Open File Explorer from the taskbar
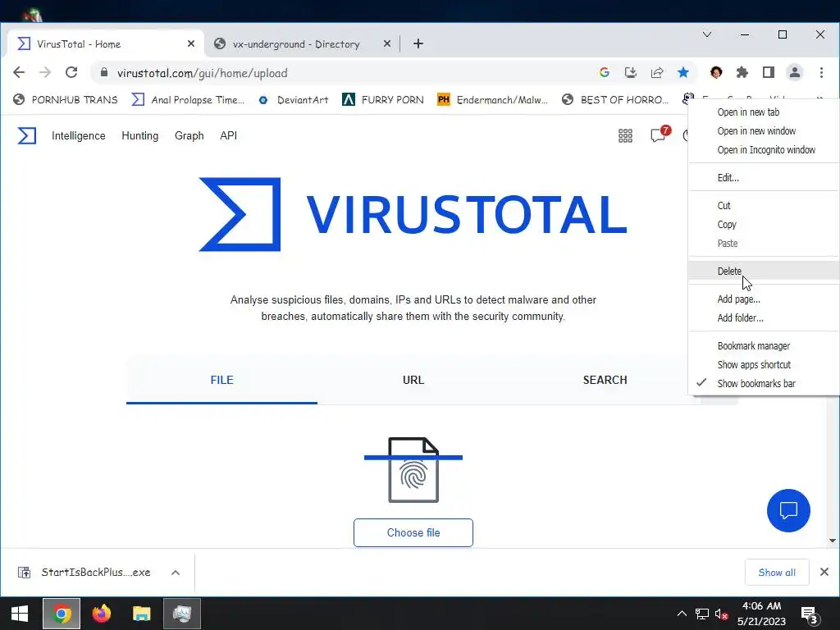 click(141, 614)
